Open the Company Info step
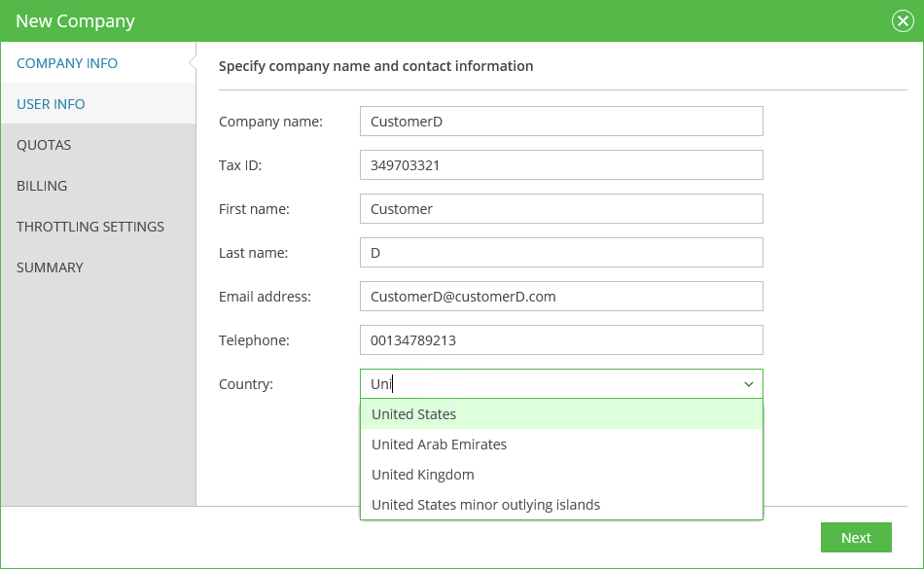The image size is (924, 569). (67, 63)
